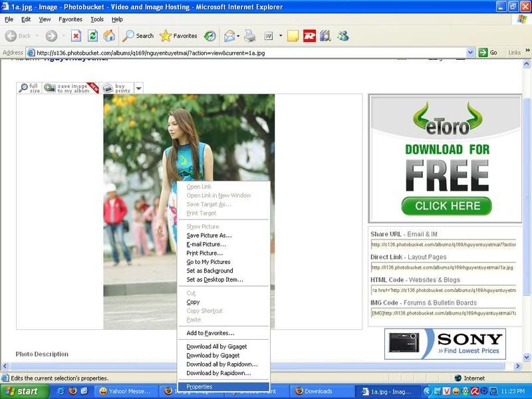The height and width of the screenshot is (399, 532).
Task: Open the Sony Find Lowest Prices ad
Action: pos(445,344)
